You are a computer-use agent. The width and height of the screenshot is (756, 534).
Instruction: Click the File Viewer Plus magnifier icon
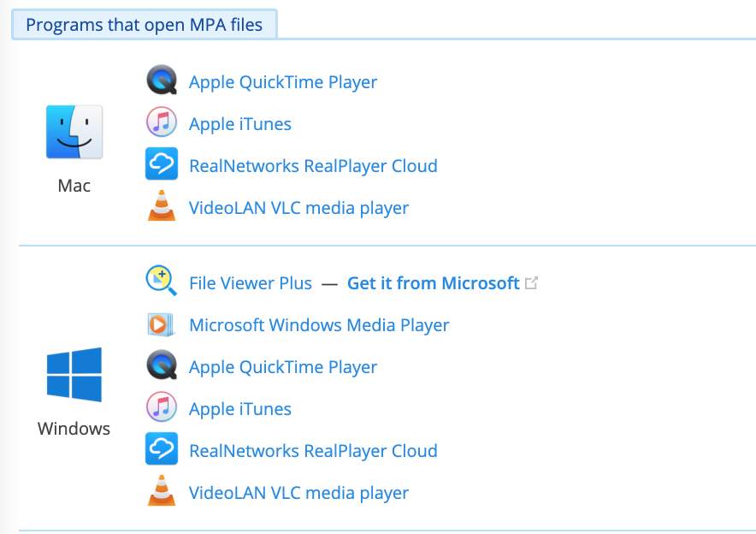coord(162,281)
